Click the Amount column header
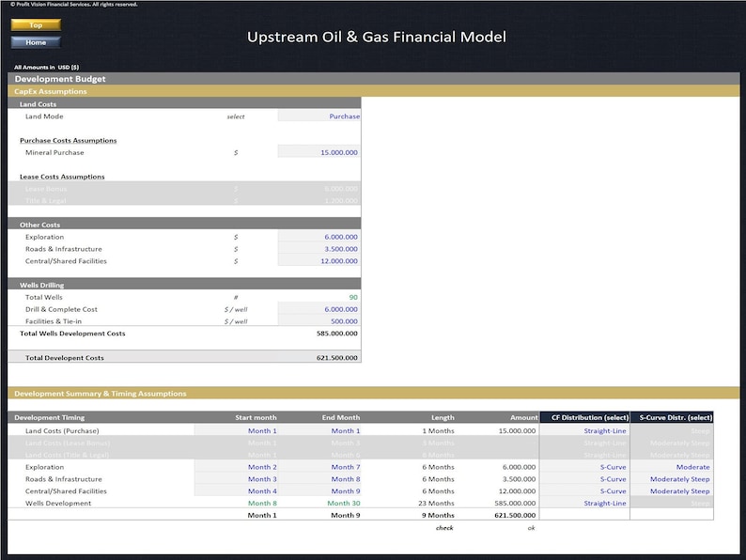The width and height of the screenshot is (746, 560). [x=524, y=417]
